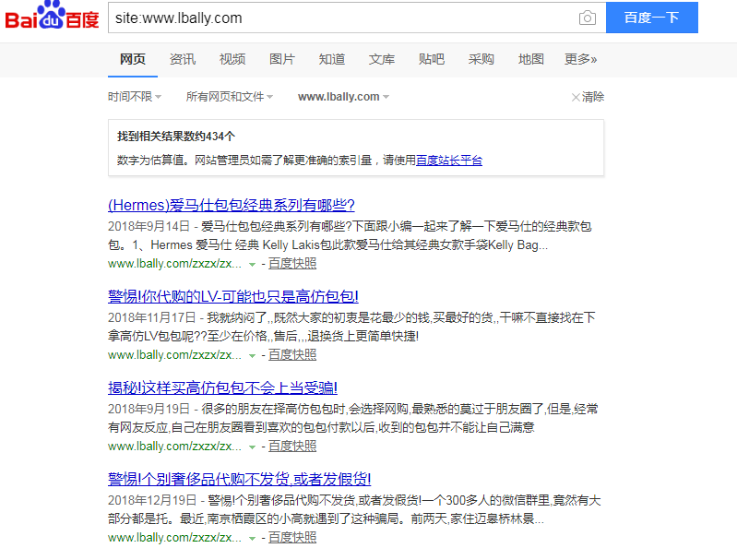
Task: Click the text 找到相关结果数约434个
Action: (x=176, y=137)
